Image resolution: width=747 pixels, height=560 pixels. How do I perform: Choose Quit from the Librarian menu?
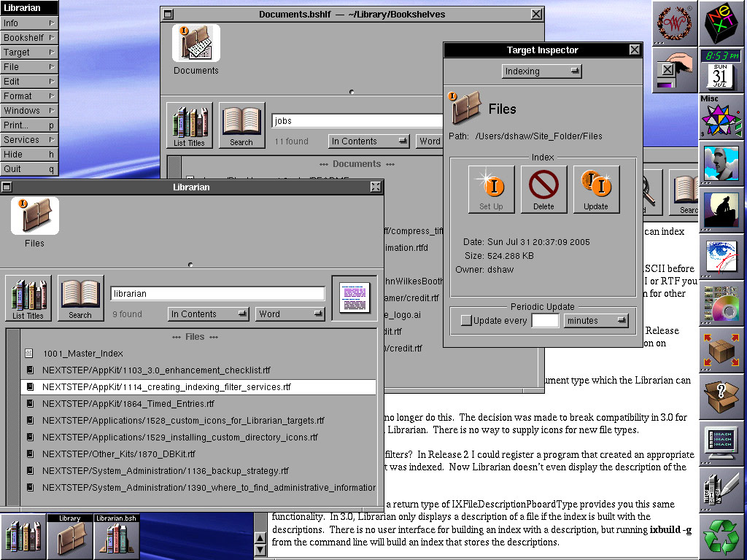[x=29, y=169]
